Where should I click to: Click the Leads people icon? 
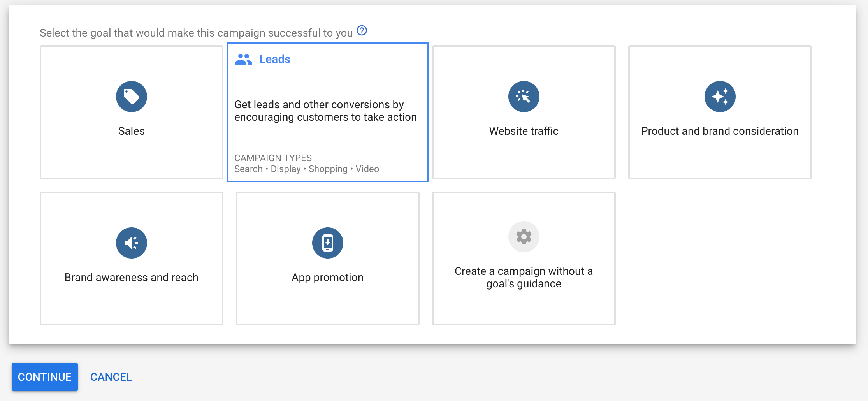[243, 59]
